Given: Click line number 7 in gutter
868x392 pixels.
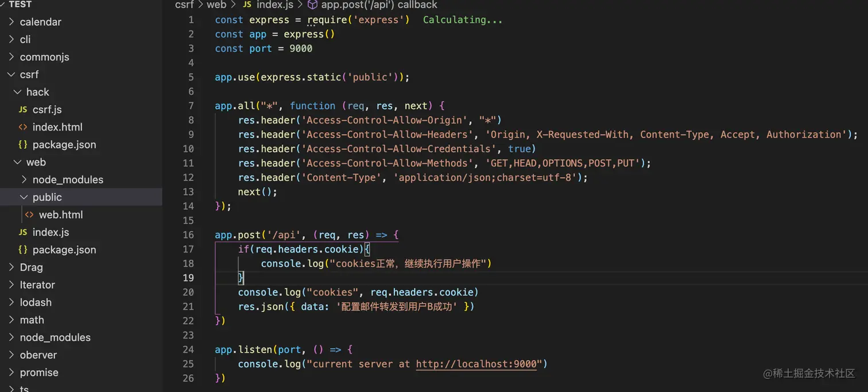Looking at the screenshot, I should (191, 106).
